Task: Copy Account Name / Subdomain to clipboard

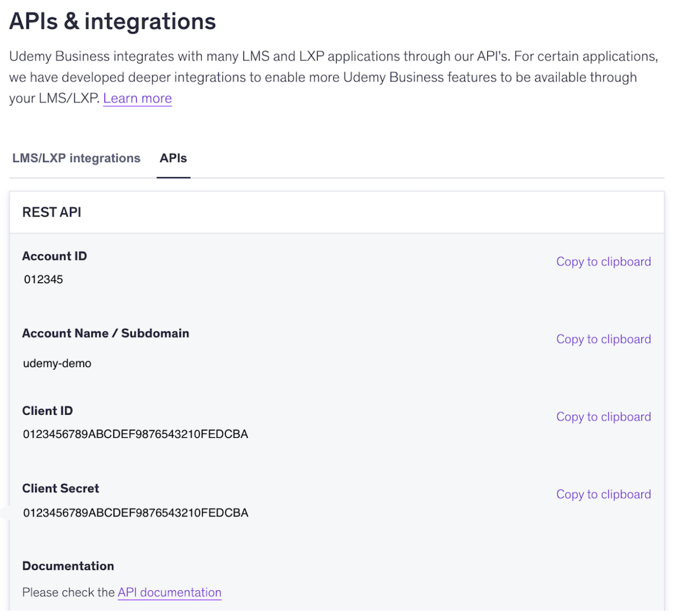Action: (x=603, y=339)
